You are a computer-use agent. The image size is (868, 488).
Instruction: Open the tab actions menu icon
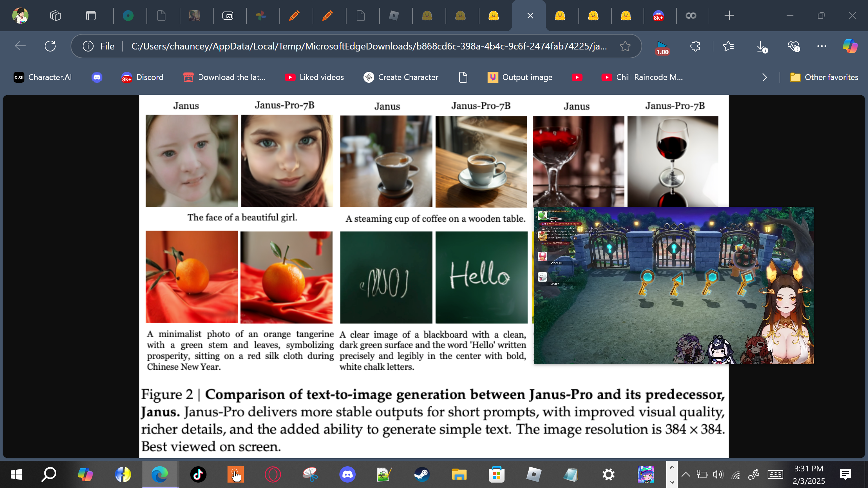tap(91, 16)
